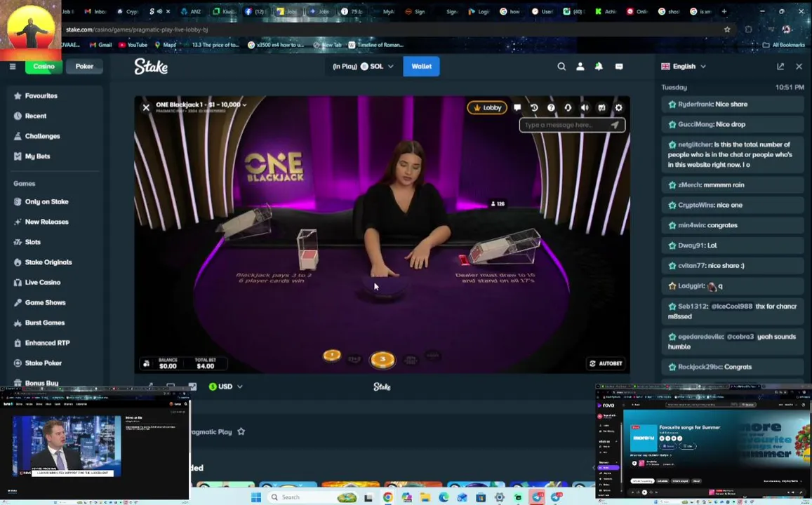Open Game Shows category
This screenshot has width=812, height=505.
click(39, 303)
